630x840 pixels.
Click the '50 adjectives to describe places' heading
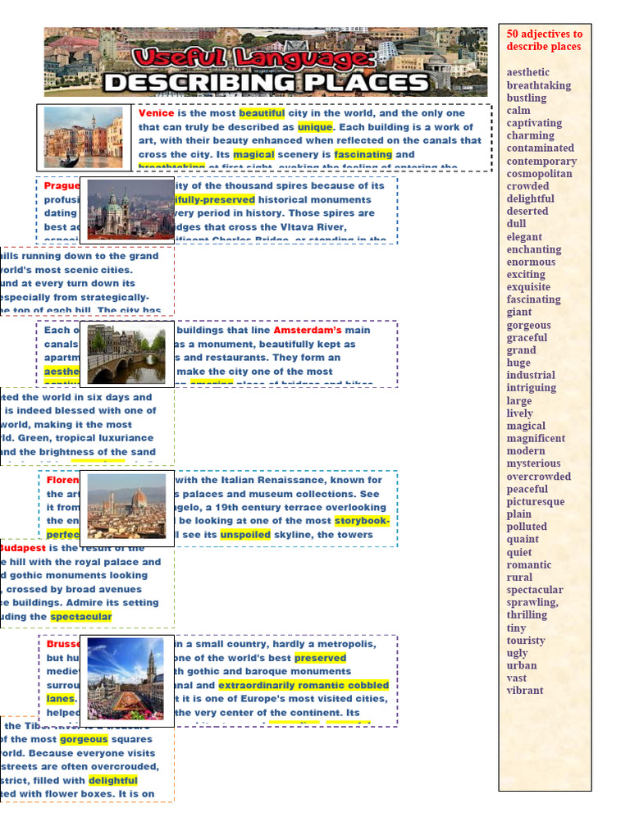coord(545,40)
